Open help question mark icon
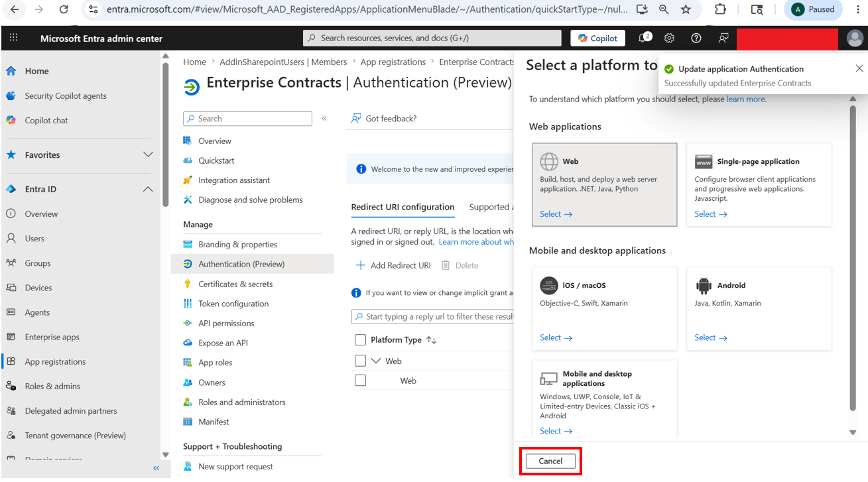The width and height of the screenshot is (868, 482). coord(696,38)
